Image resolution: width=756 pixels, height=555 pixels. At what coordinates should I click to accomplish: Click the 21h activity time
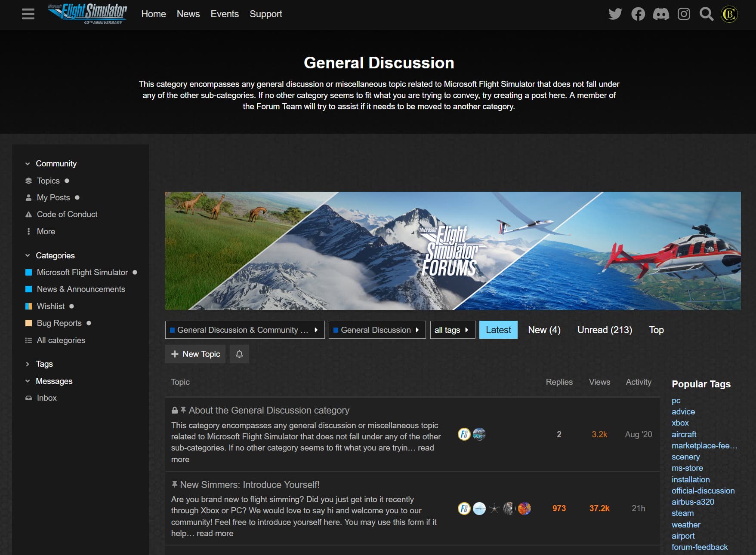[639, 508]
